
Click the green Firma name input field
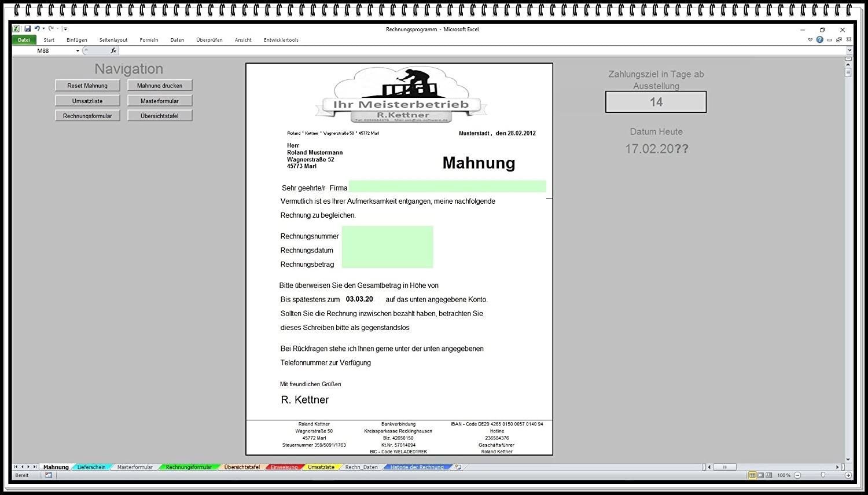pos(447,186)
